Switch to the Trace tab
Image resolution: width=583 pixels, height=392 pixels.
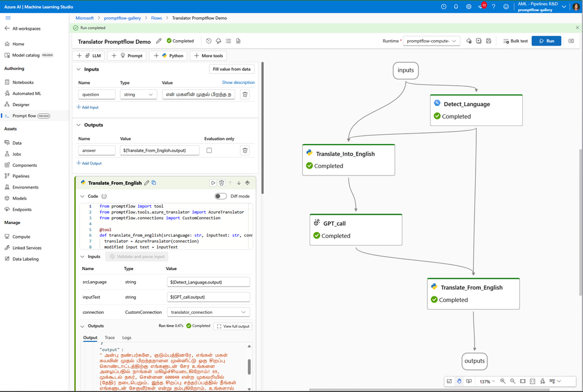(110, 337)
